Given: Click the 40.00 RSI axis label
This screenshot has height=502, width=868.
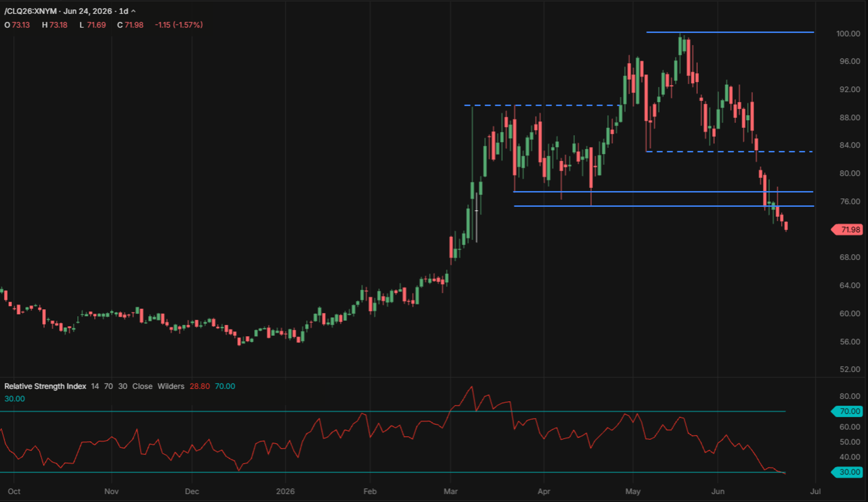Looking at the screenshot, I should click(x=849, y=457).
